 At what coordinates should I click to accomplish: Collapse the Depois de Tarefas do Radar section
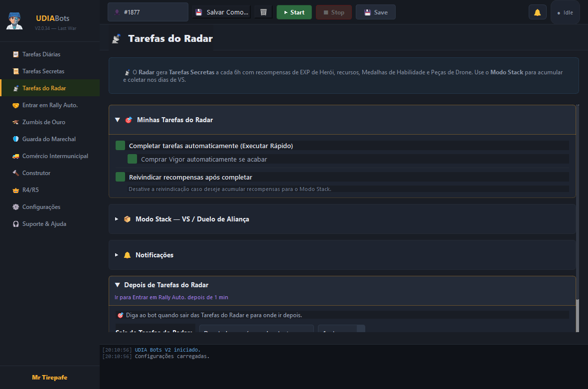click(x=118, y=285)
